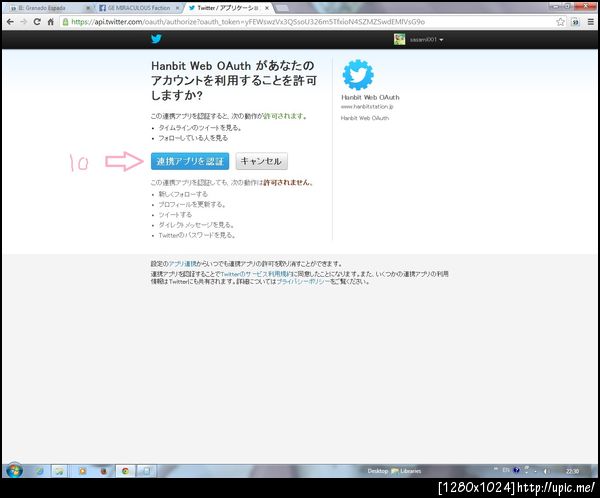600x498 pixels.
Task: Click the キャンセル button
Action: [x=261, y=161]
